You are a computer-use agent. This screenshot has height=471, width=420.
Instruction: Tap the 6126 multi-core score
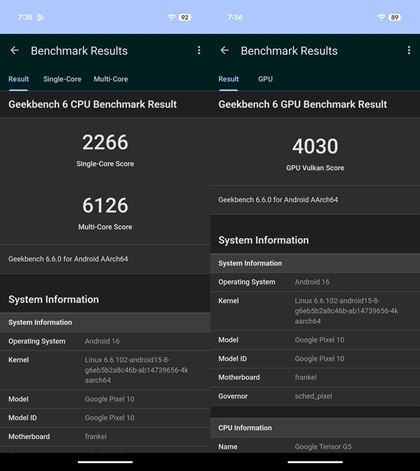105,205
